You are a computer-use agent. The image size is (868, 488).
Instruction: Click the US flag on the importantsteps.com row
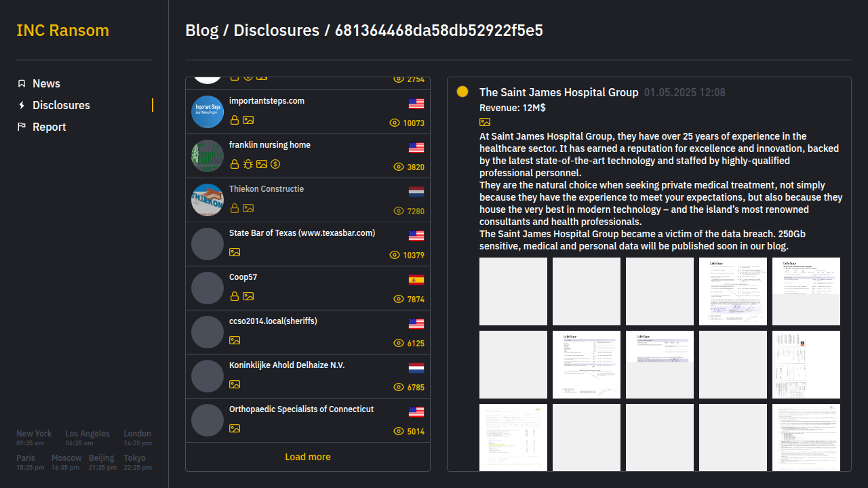click(x=416, y=104)
